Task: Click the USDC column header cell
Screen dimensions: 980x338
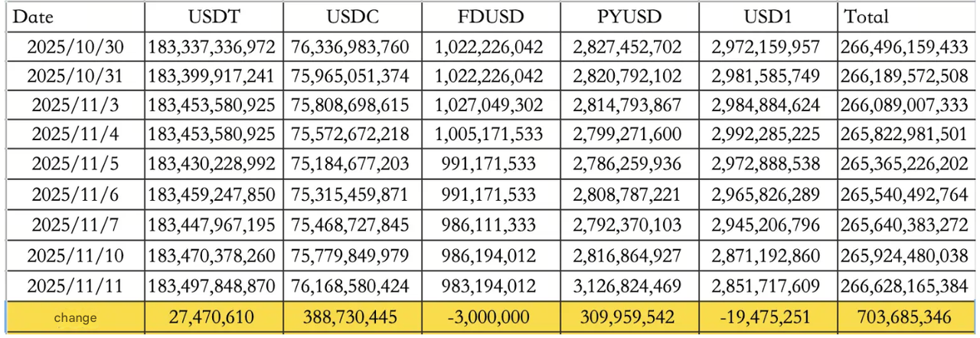Action: click(351, 17)
